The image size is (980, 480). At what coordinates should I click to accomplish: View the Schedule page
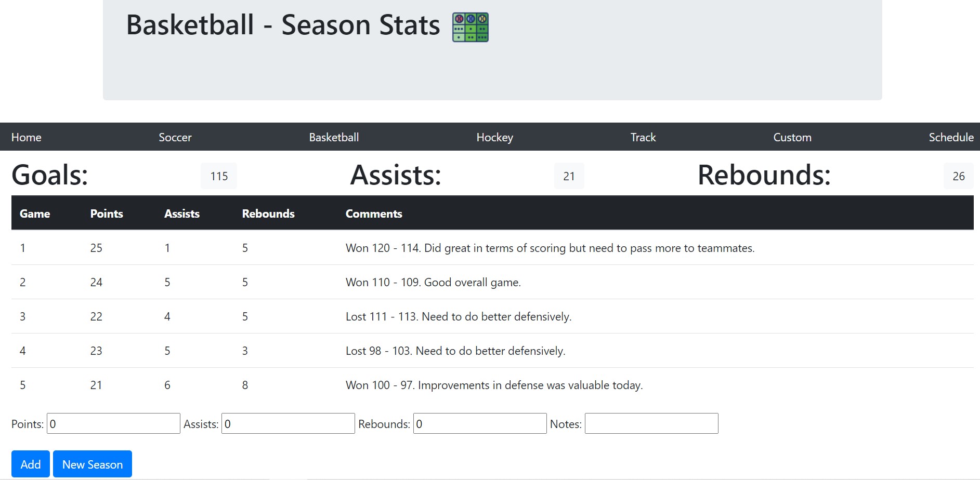point(951,137)
